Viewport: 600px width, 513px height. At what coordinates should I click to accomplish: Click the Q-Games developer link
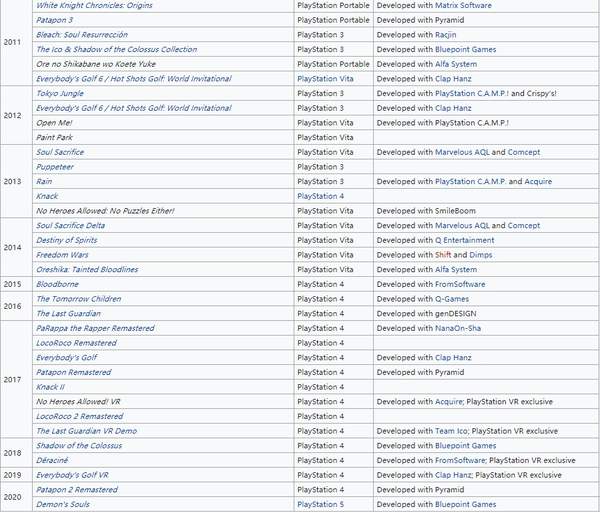pyautogui.click(x=452, y=299)
